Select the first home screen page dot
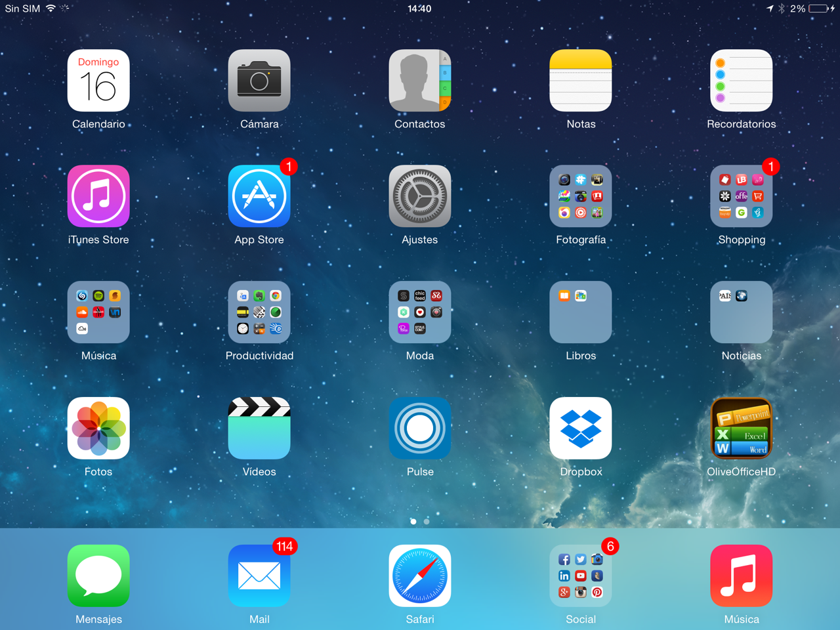Image resolution: width=840 pixels, height=630 pixels. pos(413,522)
